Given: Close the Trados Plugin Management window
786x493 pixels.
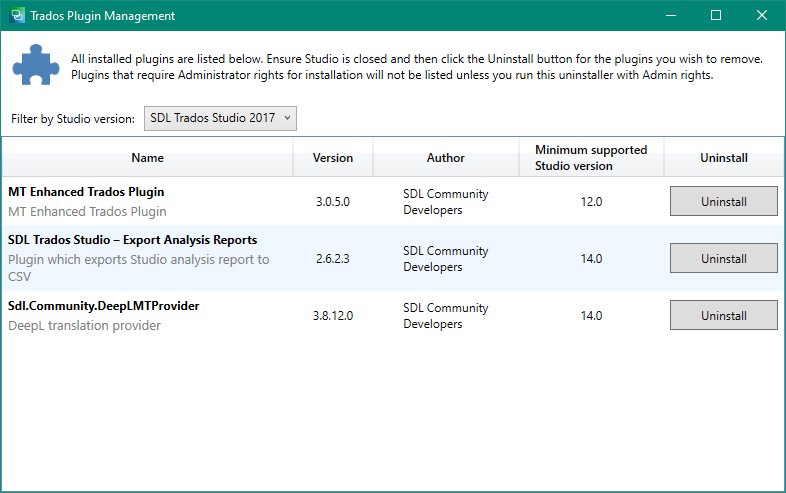Looking at the screenshot, I should click(761, 16).
